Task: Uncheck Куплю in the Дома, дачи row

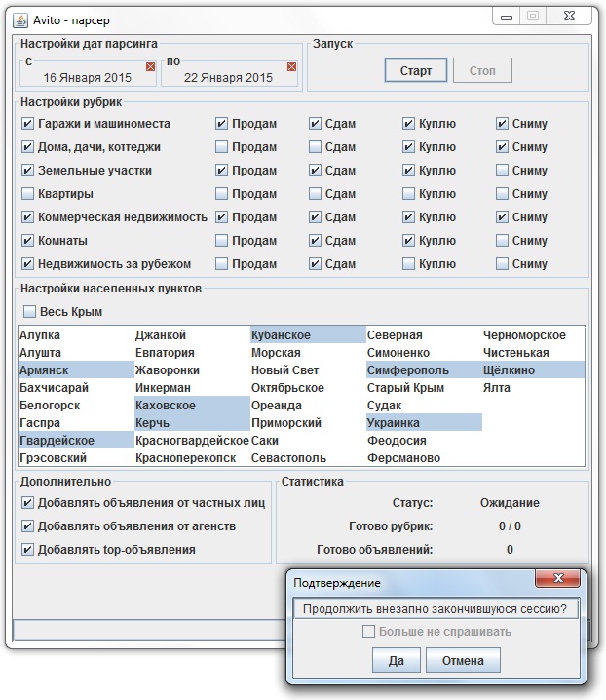Action: tap(408, 147)
